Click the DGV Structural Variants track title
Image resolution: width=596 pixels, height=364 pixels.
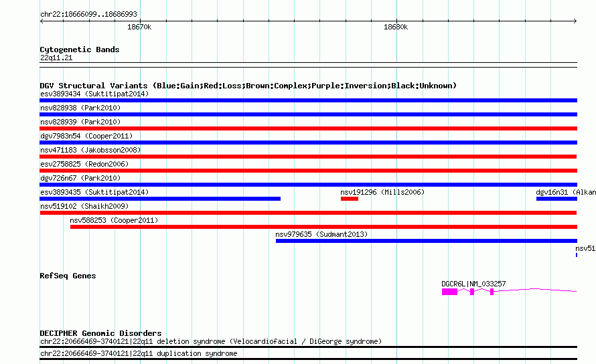tap(248, 86)
